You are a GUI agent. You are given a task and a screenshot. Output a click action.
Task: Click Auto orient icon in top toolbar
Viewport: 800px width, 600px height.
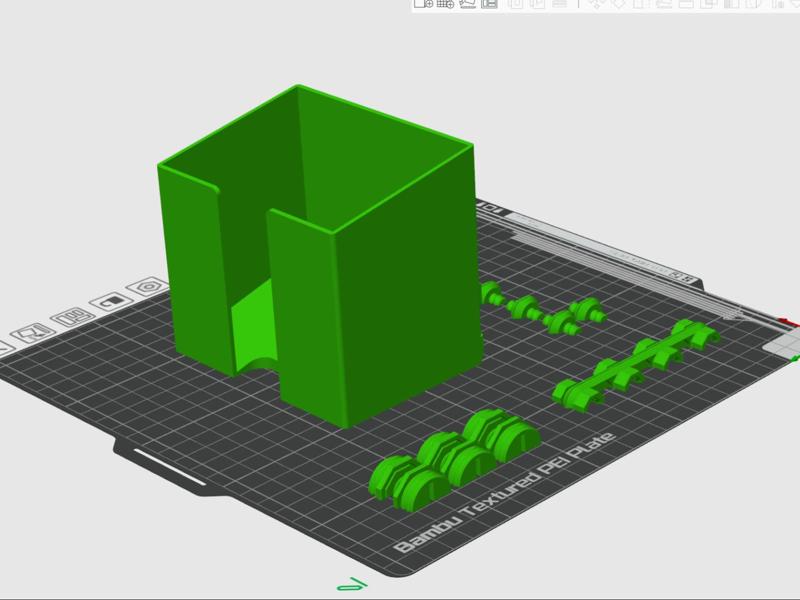(x=467, y=4)
